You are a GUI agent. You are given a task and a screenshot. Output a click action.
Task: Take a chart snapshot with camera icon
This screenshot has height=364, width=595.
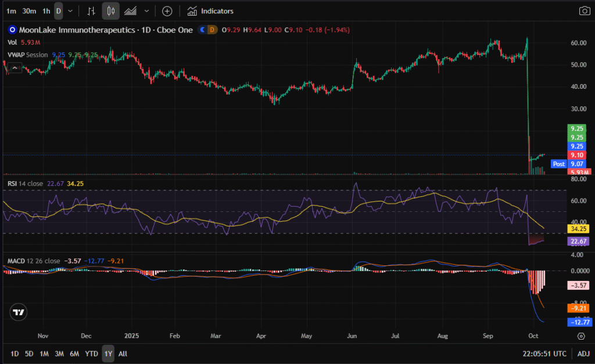pos(584,11)
